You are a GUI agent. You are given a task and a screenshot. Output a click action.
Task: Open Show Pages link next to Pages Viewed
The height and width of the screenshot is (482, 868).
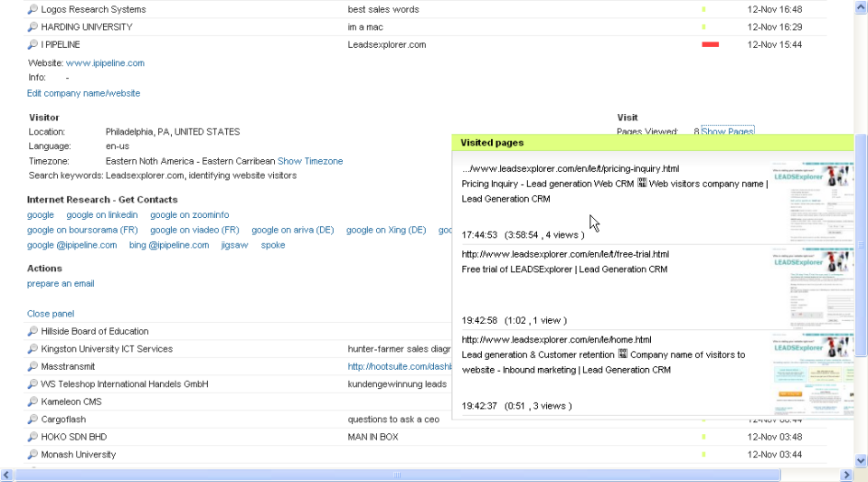coord(727,132)
